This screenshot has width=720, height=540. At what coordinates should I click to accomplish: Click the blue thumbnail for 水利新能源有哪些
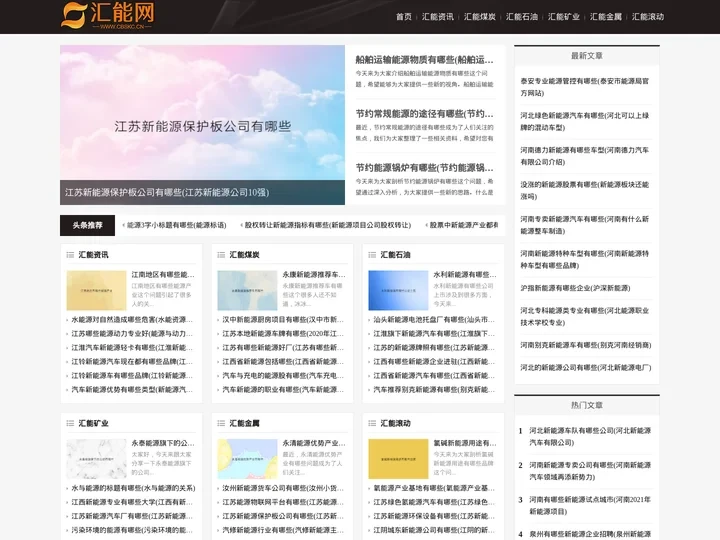coord(399,290)
